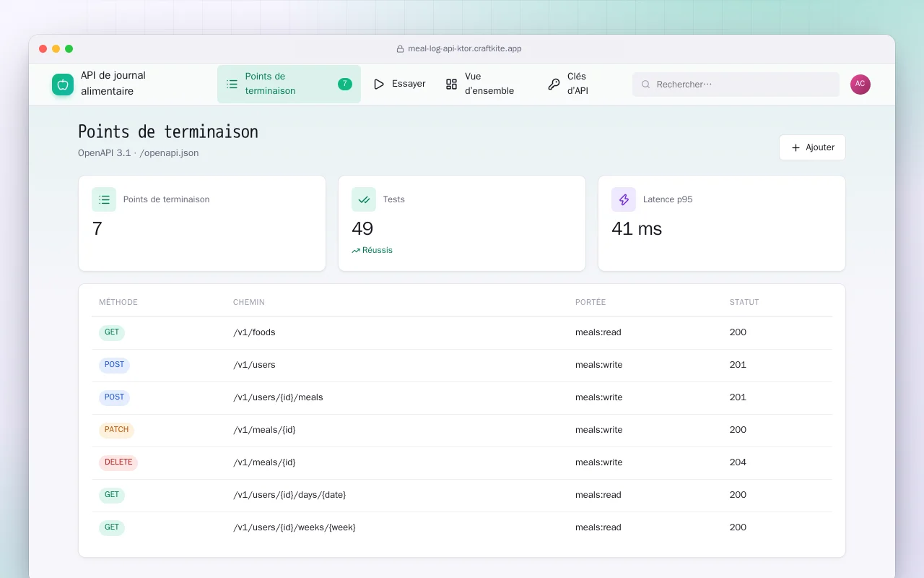Click the grid icon beside Vue d'ensemble

pos(451,84)
